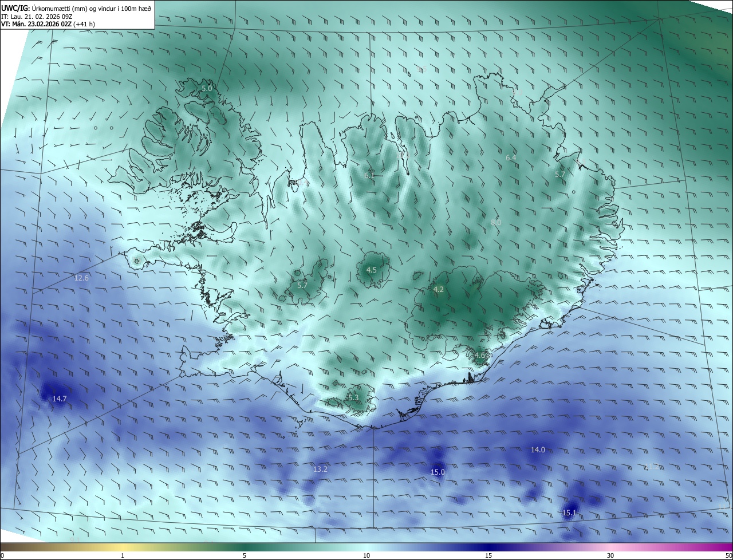
Task: Select the 4.5 value on the central glacier
Action: pyautogui.click(x=371, y=270)
